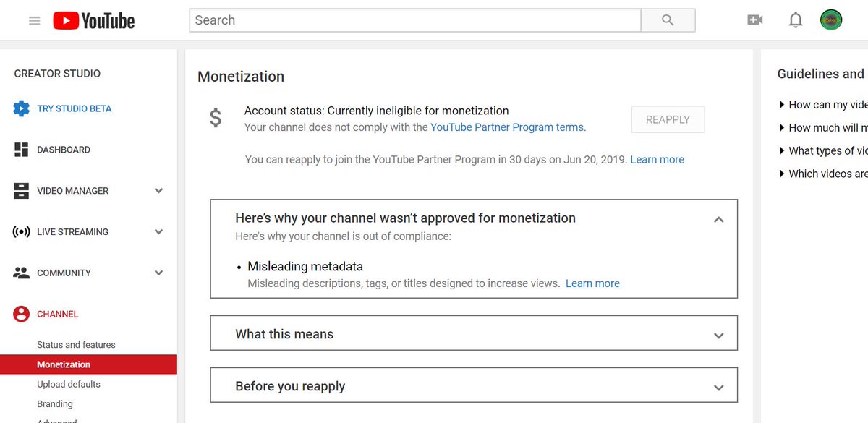Click 'Account status: Currently ineligible' text
This screenshot has height=423, width=868.
(376, 111)
